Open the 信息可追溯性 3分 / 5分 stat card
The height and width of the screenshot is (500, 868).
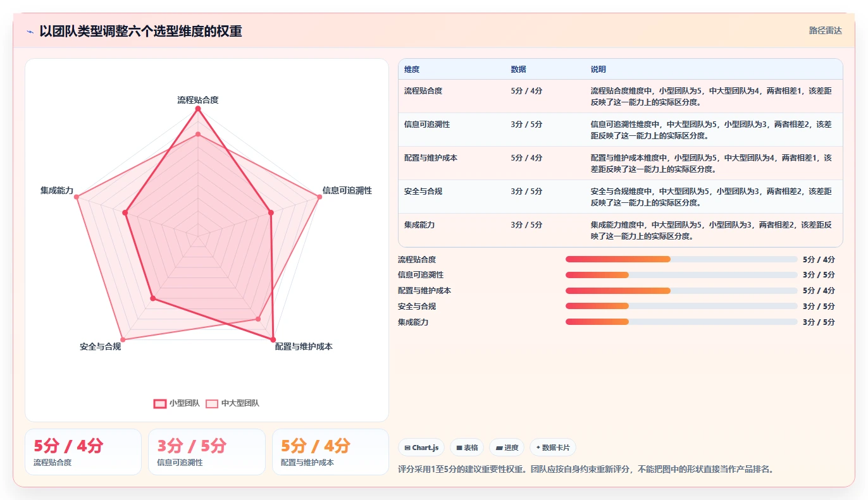coord(207,452)
